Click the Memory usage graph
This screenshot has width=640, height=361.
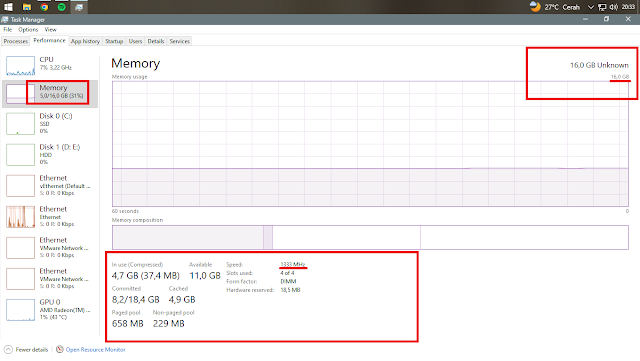pos(370,144)
